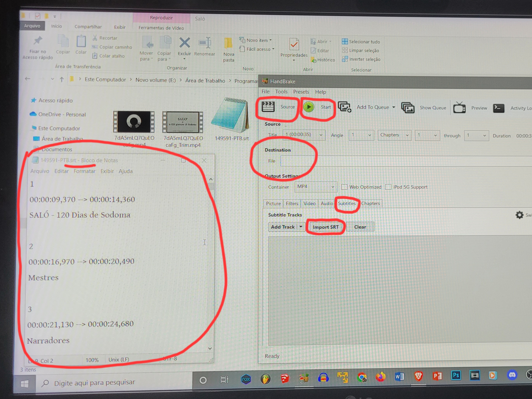This screenshot has width=532, height=399.
Task: Open the Exibir ribbon tab in Explorer
Action: [x=120, y=27]
